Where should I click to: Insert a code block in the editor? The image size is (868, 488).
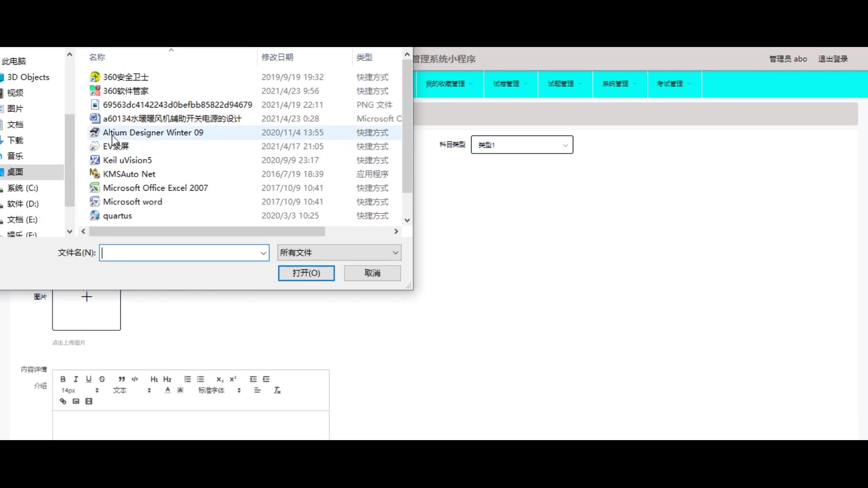[x=135, y=379]
